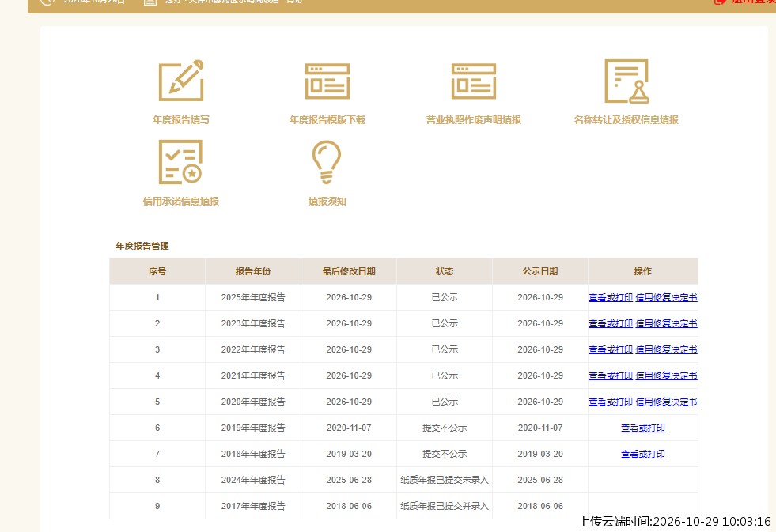Viewport: 776px width, 532px height.
Task: Click the 年度报告模版下载 icon
Action: (327, 81)
